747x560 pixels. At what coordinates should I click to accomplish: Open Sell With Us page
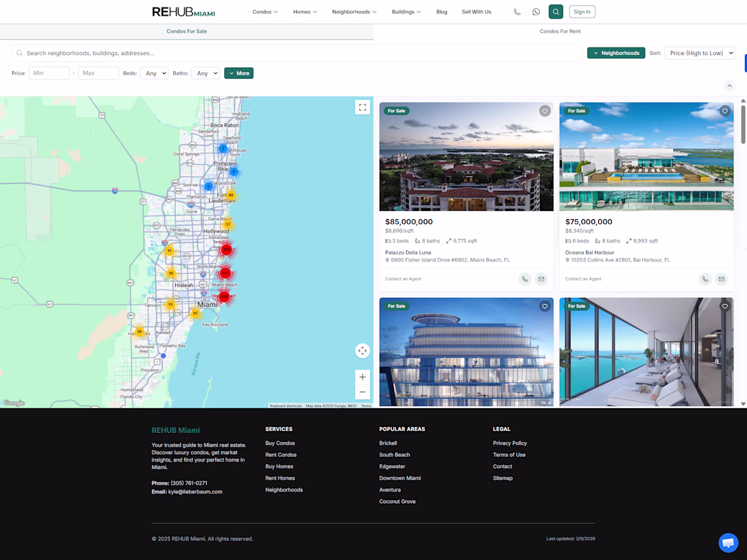pos(477,12)
